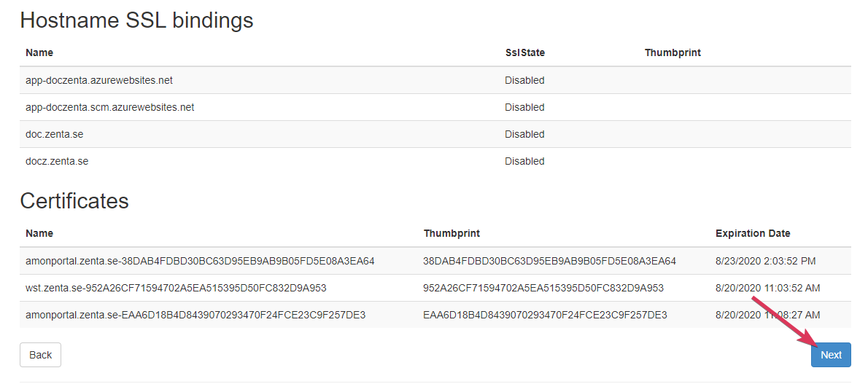The height and width of the screenshot is (392, 868).
Task: Select amonportal.zenta.se-38DAB4F certificate name
Action: click(x=200, y=261)
